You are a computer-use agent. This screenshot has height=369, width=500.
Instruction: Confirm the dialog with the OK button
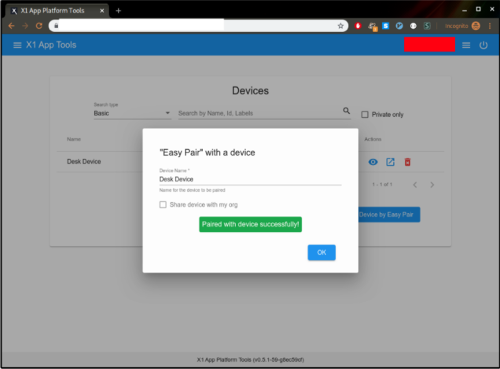(x=322, y=252)
